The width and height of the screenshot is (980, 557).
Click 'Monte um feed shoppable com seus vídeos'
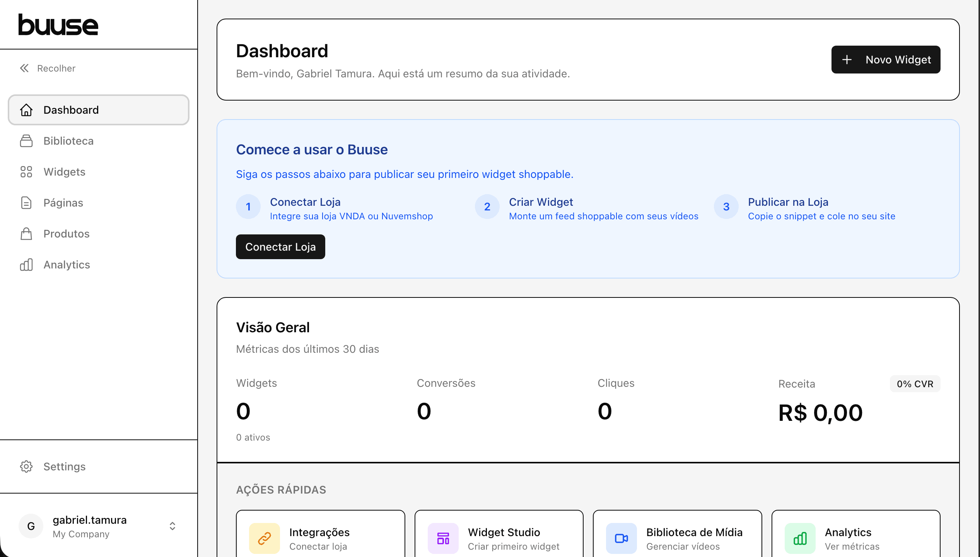pyautogui.click(x=603, y=216)
